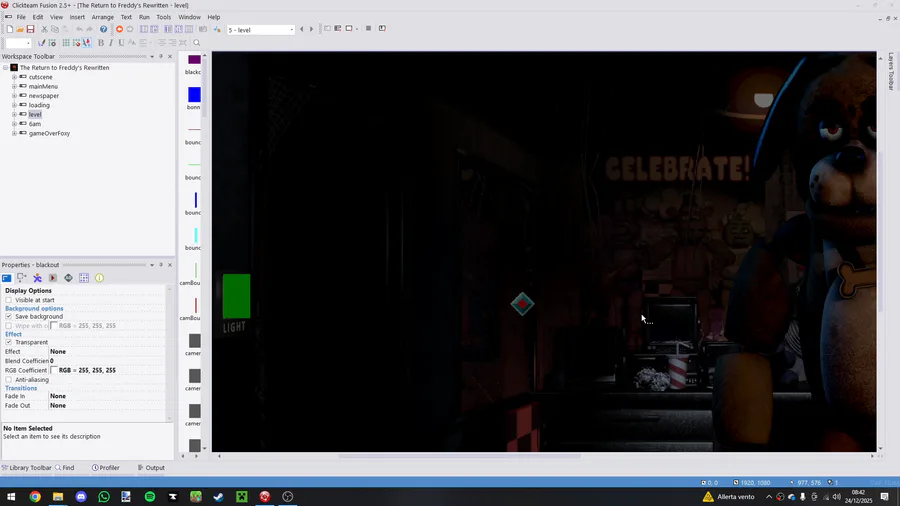Screen dimensions: 900x506
Task: Click the Cut scissors icon
Action: pos(44,29)
